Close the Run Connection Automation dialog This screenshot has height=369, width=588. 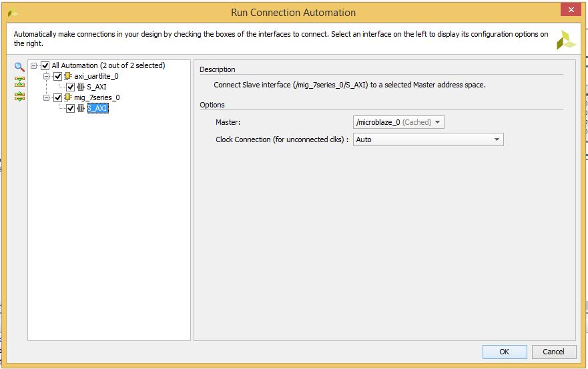click(571, 10)
